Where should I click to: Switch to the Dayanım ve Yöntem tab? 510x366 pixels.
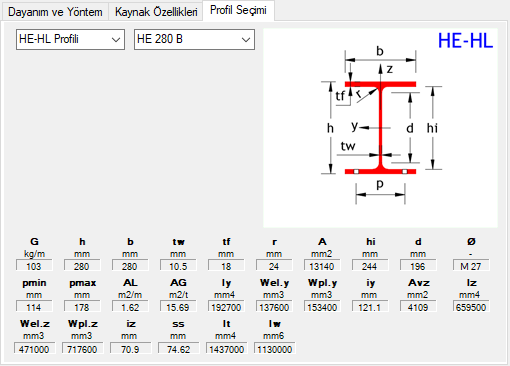55,12
